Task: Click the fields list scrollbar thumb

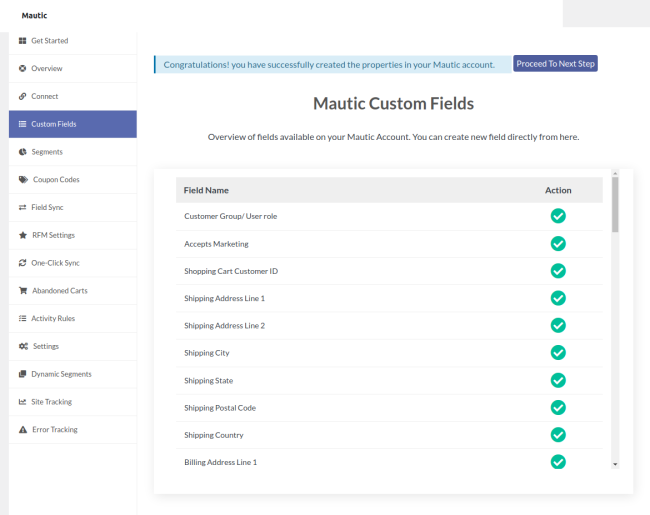Action: point(615,205)
